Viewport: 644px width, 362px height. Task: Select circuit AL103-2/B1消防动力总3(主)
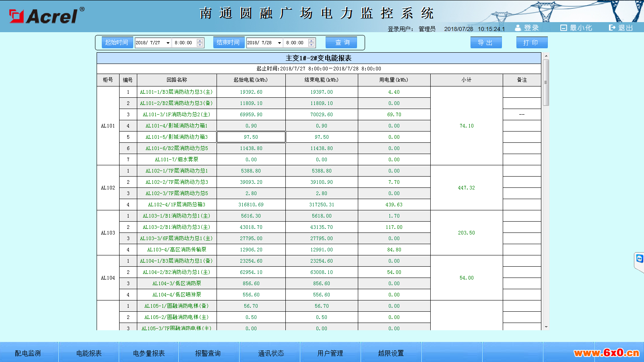click(x=177, y=227)
